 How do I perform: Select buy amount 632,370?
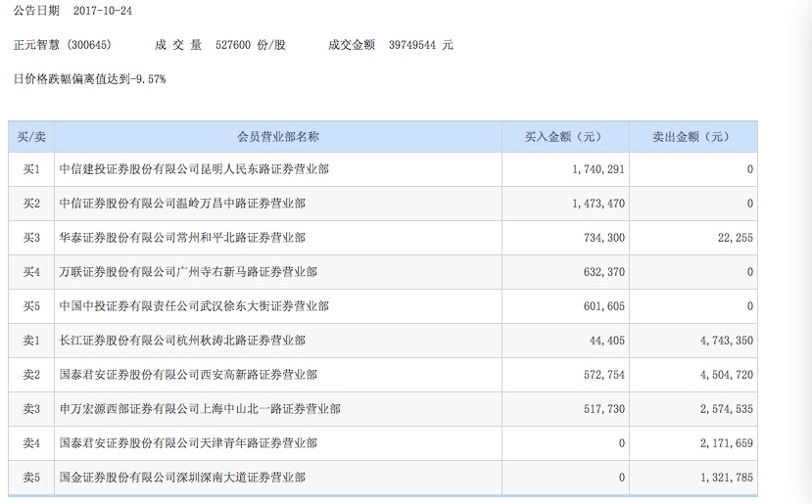point(603,272)
